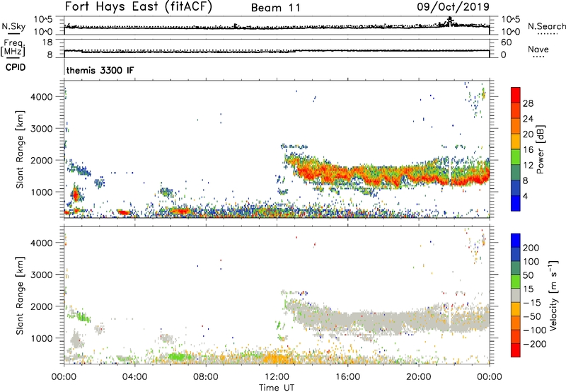
Task: Click the 'Fort Hays East (fitACF)' title
Action: point(139,7)
